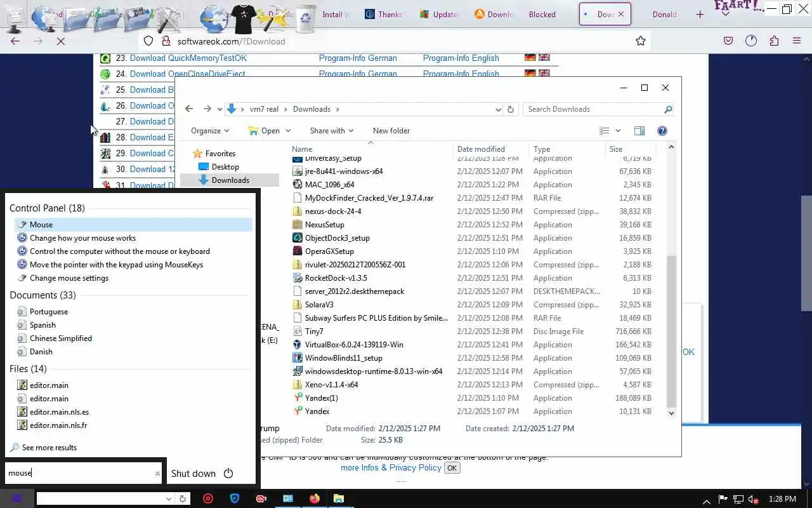Refresh the Downloads folder in Explorer

click(x=511, y=109)
